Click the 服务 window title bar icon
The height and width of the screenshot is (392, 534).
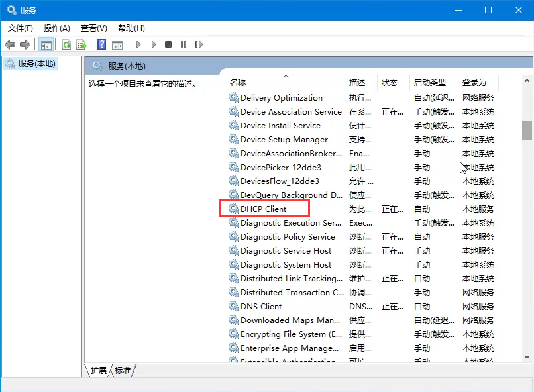[11, 10]
